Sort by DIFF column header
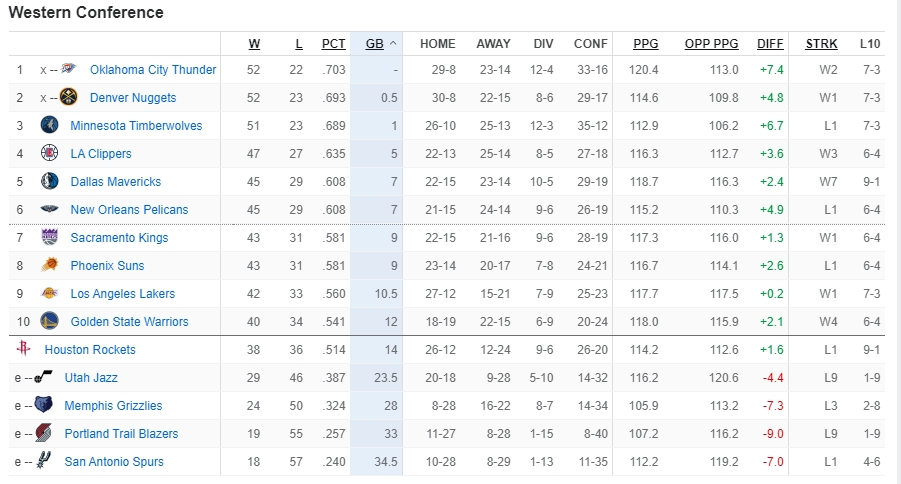901x484 pixels. (770, 44)
